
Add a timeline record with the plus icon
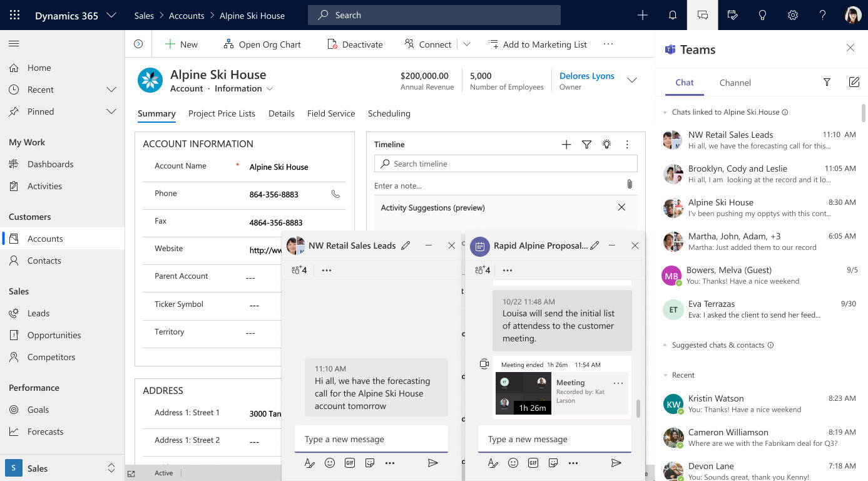566,145
